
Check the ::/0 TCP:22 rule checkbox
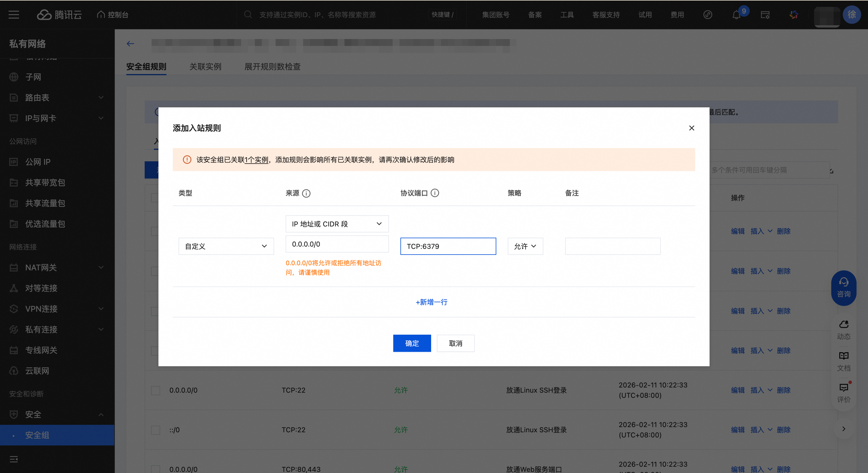tap(155, 430)
